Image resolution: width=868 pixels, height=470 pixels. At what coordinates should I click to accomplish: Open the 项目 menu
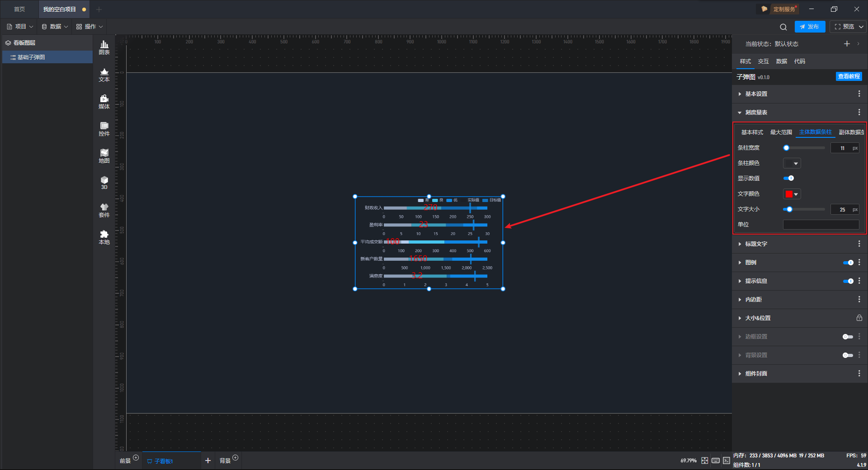pyautogui.click(x=20, y=27)
